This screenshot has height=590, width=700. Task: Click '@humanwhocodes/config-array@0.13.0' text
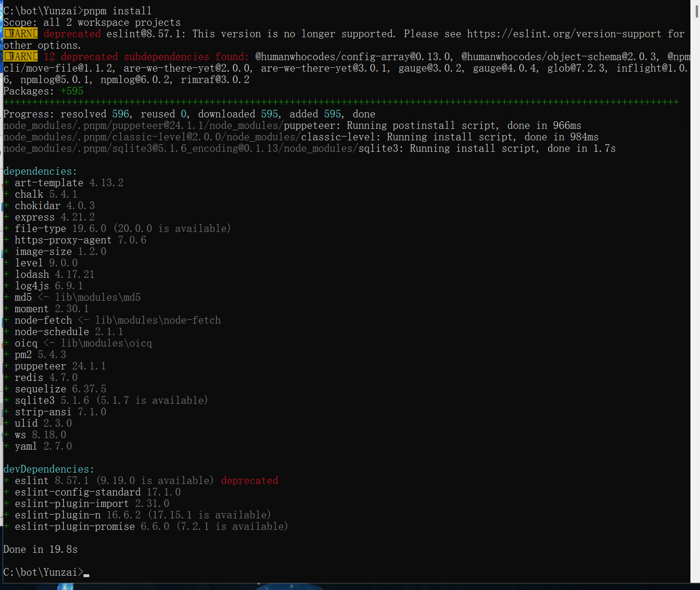(x=353, y=56)
